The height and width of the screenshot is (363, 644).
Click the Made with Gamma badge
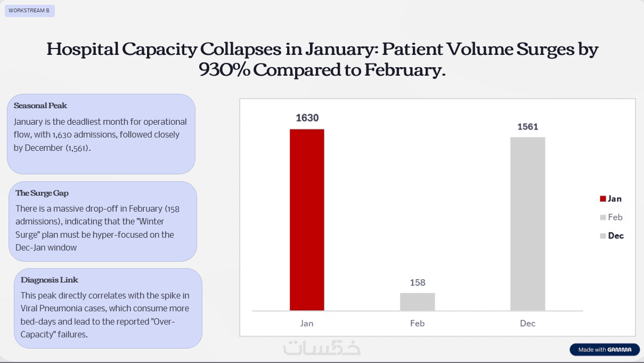coord(605,350)
